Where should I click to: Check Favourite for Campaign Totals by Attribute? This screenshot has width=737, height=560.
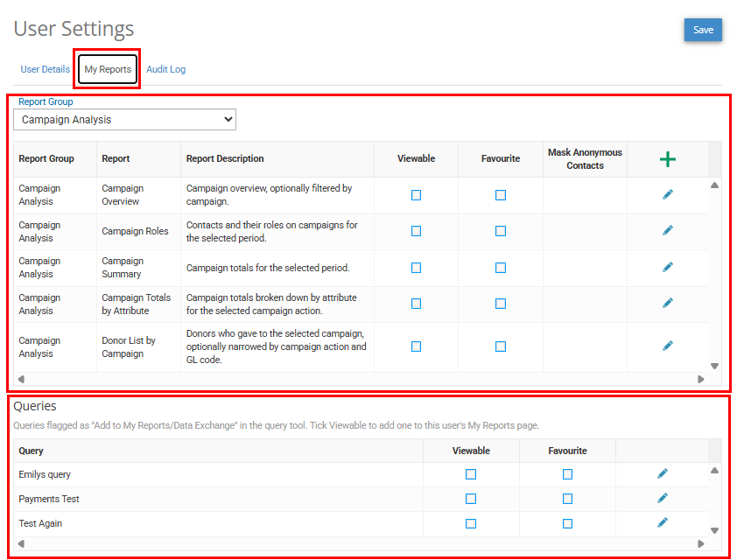tap(501, 304)
